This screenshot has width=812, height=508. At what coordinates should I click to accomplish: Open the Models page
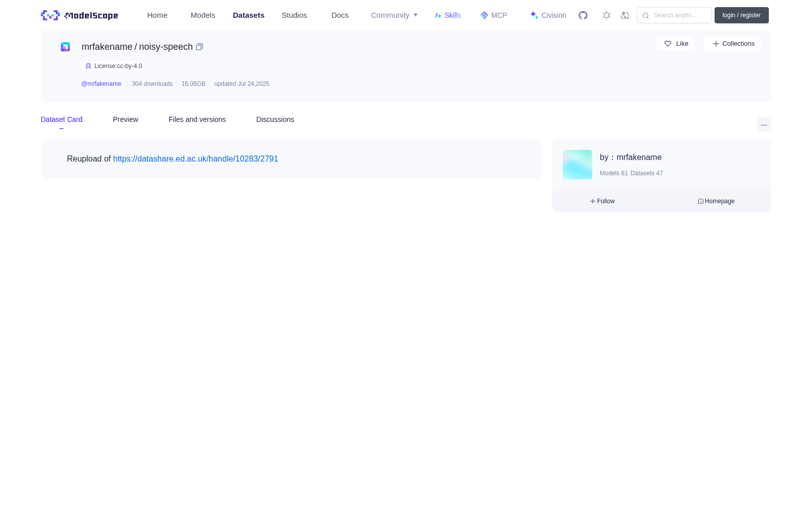[203, 15]
